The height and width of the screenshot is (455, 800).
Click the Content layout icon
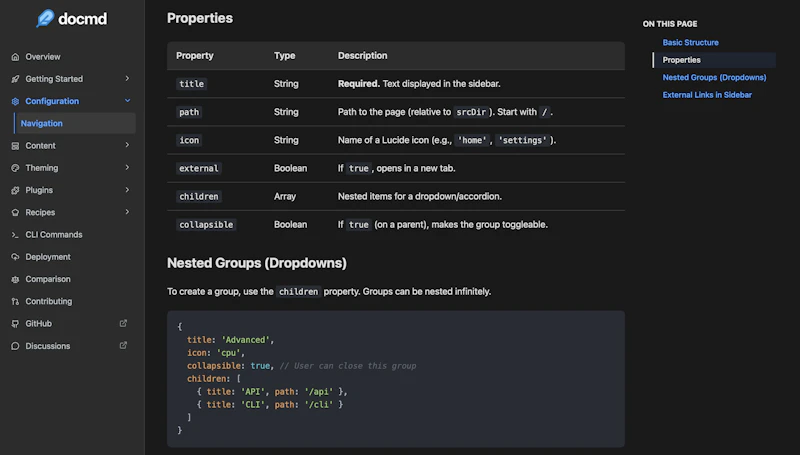15,146
